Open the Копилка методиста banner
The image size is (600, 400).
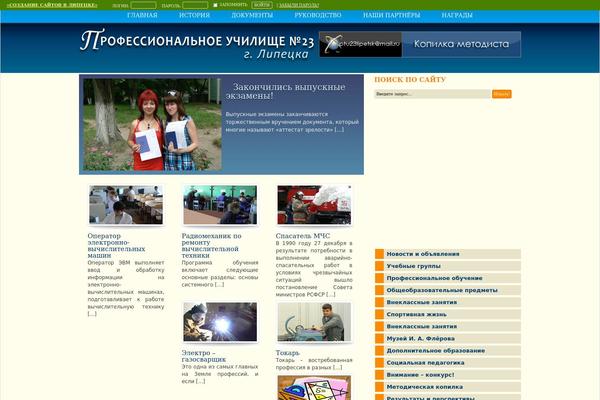tap(461, 44)
